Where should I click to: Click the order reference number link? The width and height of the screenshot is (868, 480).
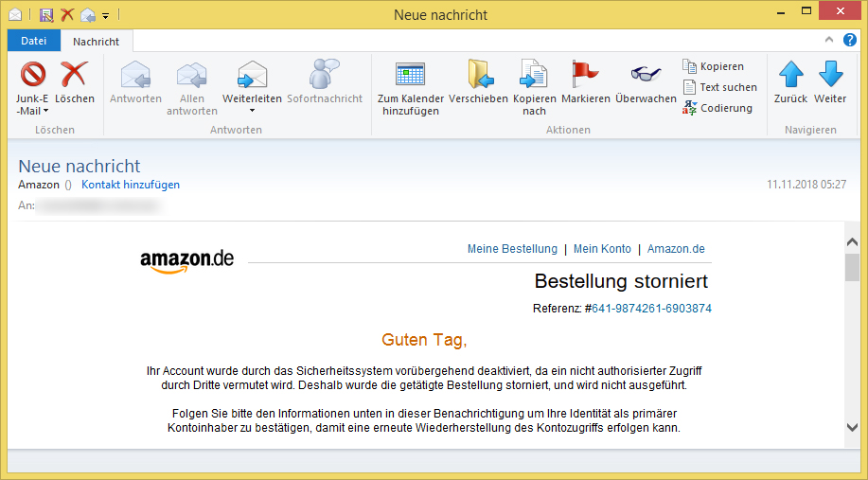coord(651,309)
